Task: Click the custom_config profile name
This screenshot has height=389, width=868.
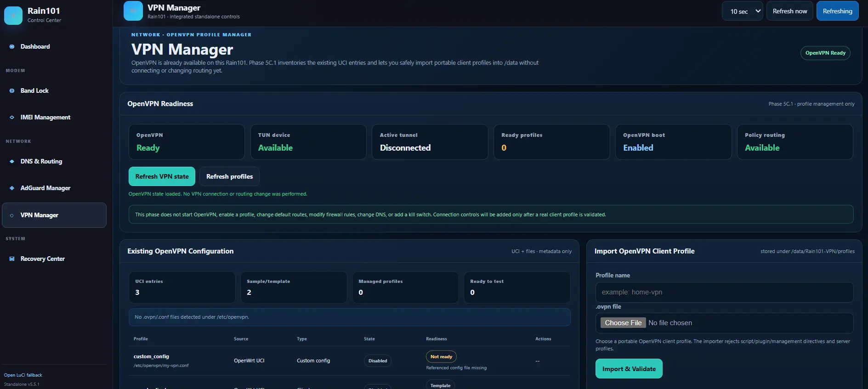Action: (151, 356)
